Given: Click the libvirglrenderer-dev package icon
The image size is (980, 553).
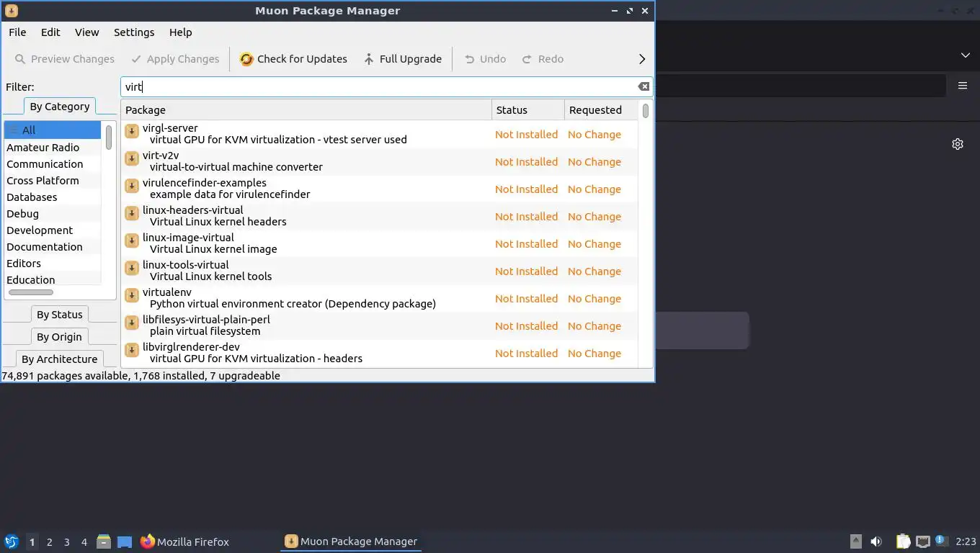Looking at the screenshot, I should (x=132, y=350).
